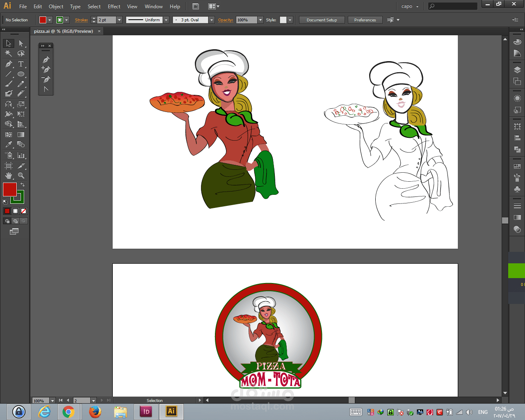Open the Opacity panel link
The image size is (525, 420).
[226, 20]
